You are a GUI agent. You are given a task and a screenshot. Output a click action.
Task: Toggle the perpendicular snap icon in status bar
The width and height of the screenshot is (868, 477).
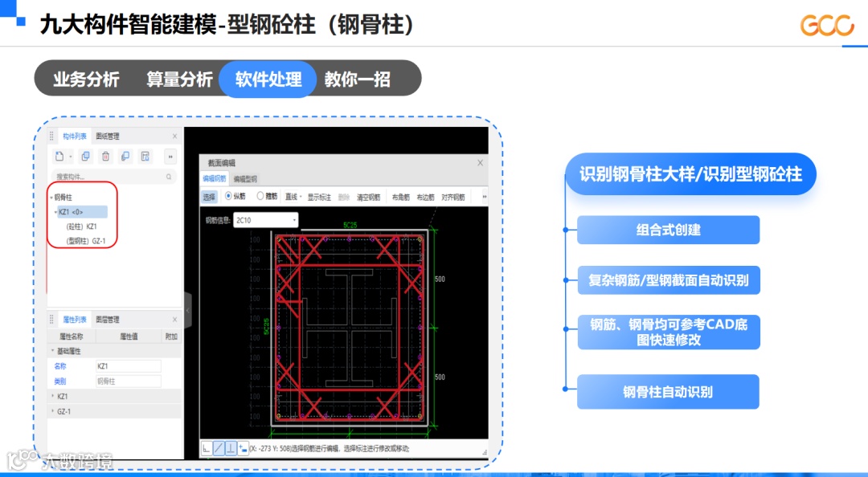[231, 448]
